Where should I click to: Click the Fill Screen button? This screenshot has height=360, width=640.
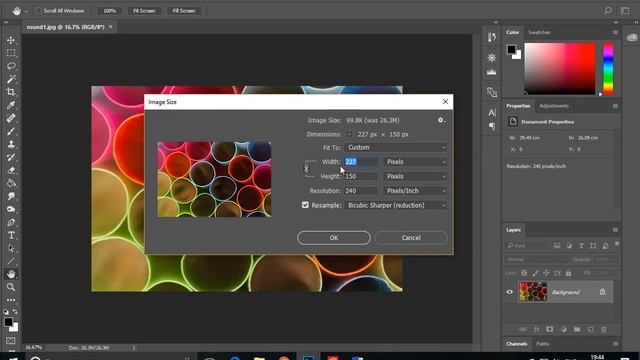coord(184,11)
